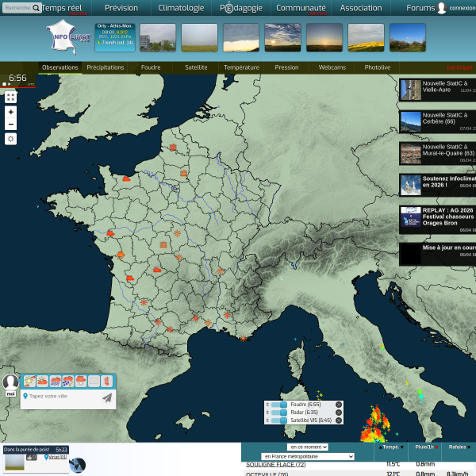Switch to Photolive tab
Screen dimensions: 476x476
[x=378, y=67]
